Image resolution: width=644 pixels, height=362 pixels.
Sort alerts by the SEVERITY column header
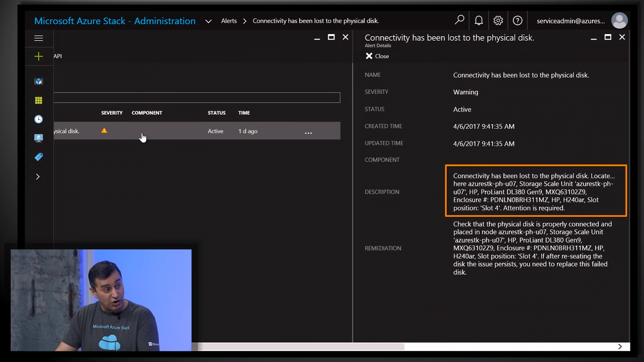pyautogui.click(x=112, y=113)
